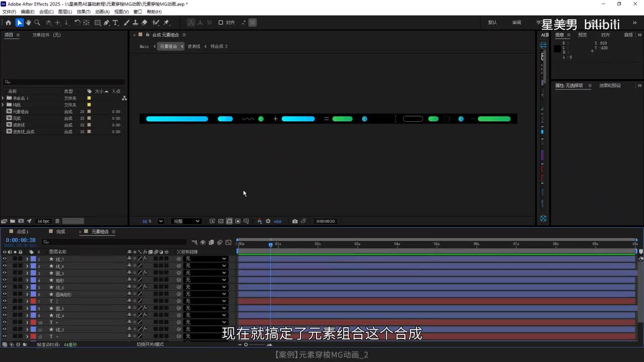Toggle the transparency grid icon in viewer
644x362 pixels.
point(221,221)
